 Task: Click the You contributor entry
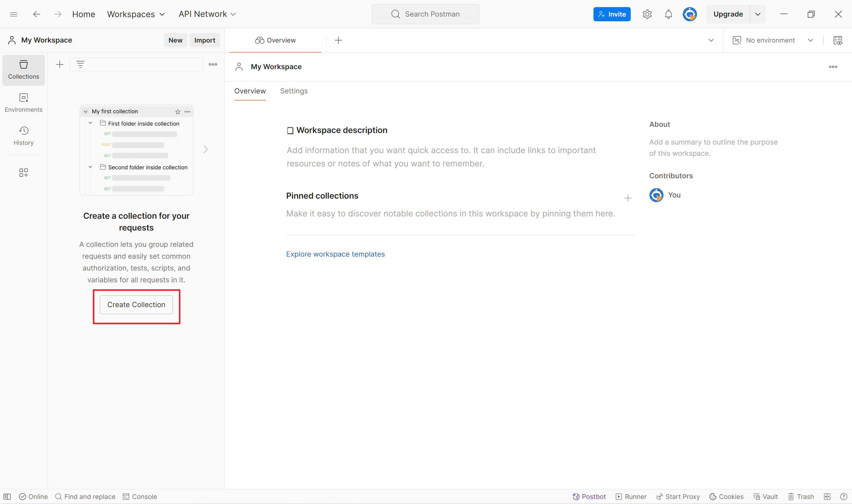point(665,195)
